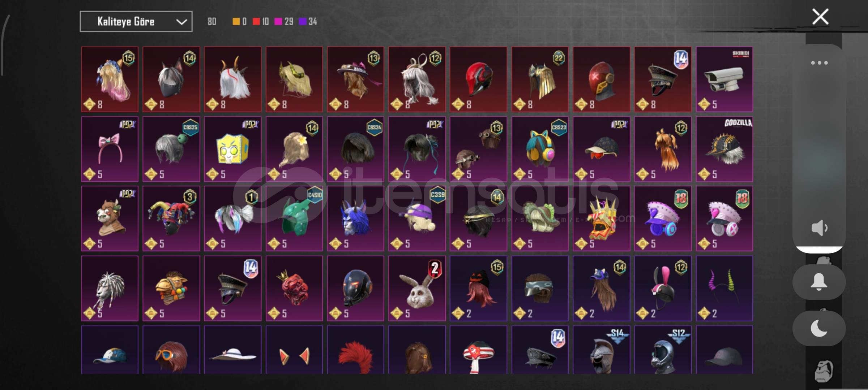Close the inventory with the X button
868x390 pixels.
point(820,17)
